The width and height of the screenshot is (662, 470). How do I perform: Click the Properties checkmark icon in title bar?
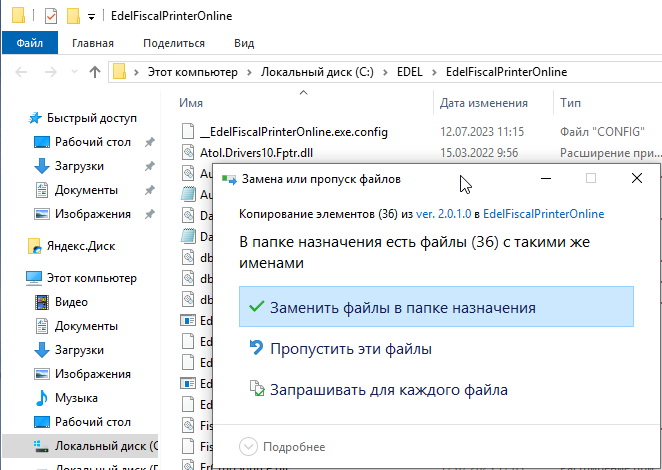point(51,16)
